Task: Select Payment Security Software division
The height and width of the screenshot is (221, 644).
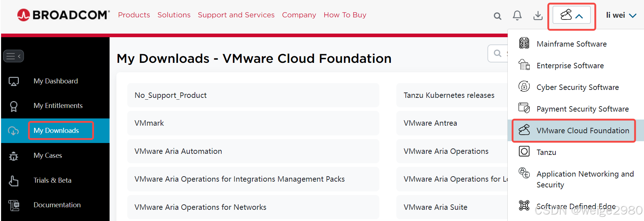Action: (583, 109)
